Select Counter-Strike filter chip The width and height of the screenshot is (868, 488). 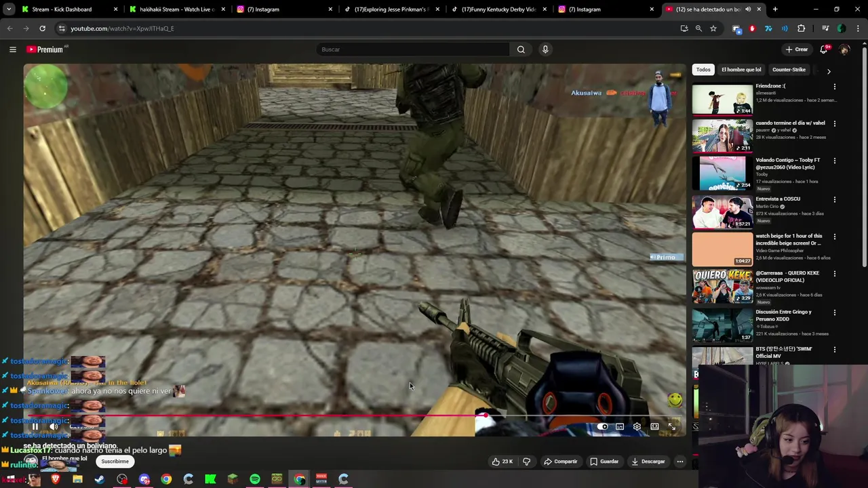(789, 70)
